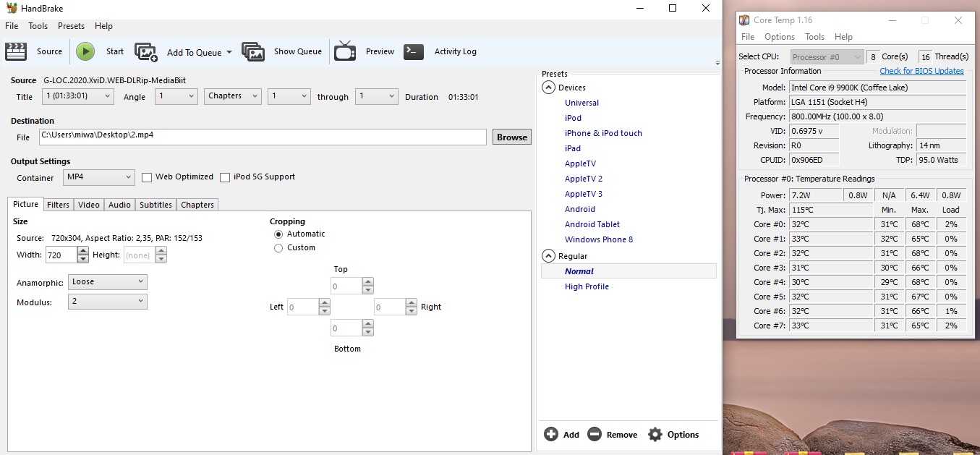Screen dimensions: 980x455
Task: Open the Container MP4 dropdown
Action: pos(99,177)
